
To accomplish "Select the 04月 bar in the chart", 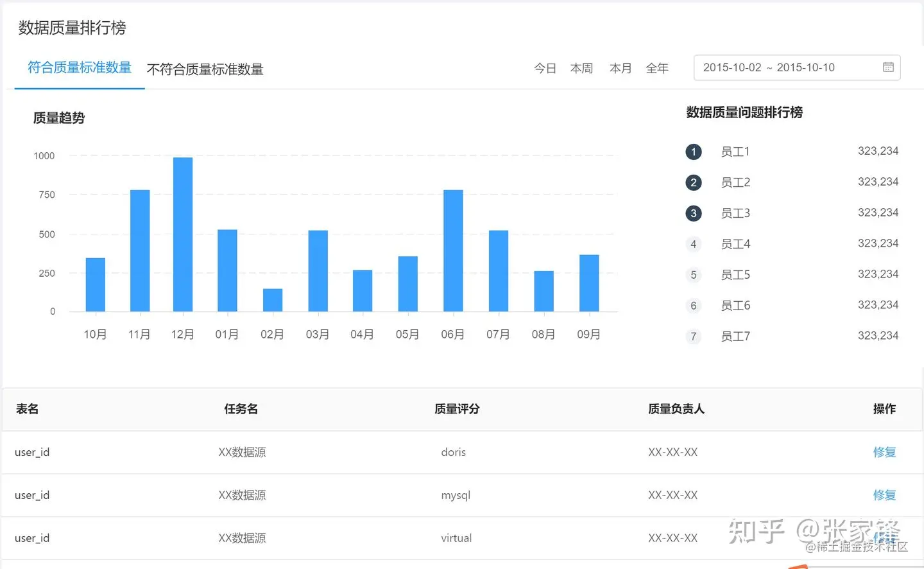I will point(363,291).
